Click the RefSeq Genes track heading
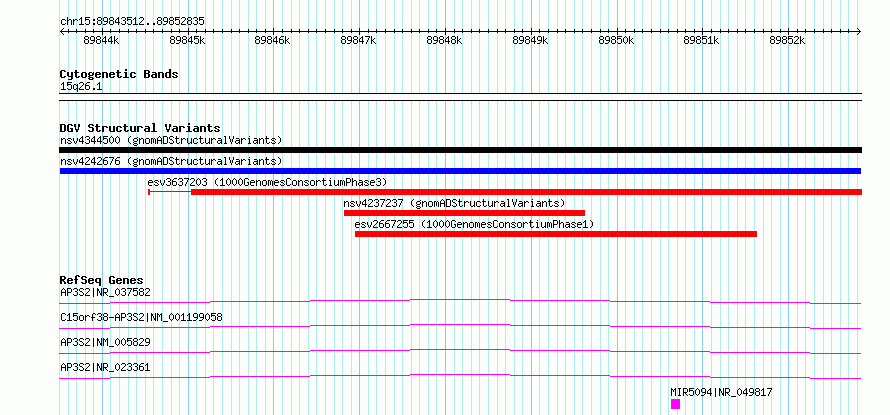 pos(101,280)
